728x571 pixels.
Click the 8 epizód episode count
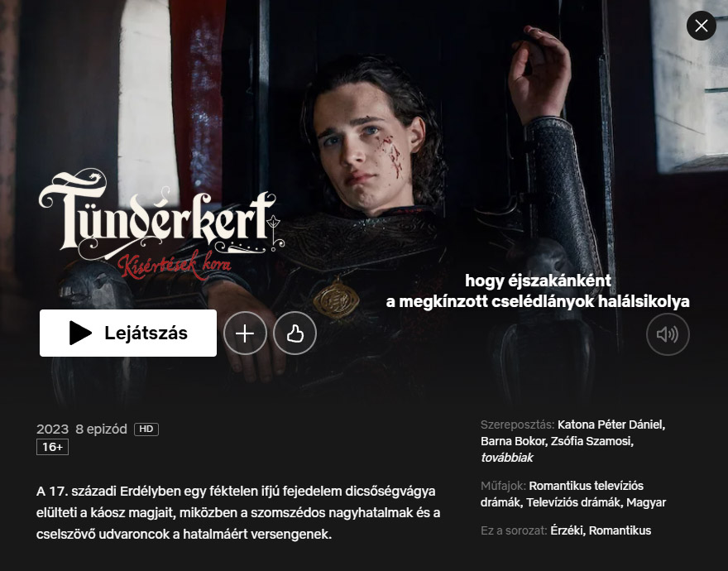tap(101, 429)
